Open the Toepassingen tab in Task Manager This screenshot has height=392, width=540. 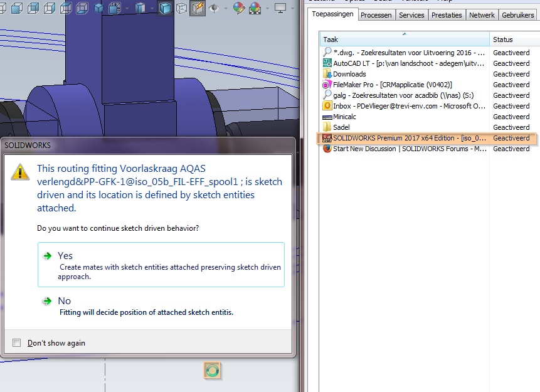point(332,14)
